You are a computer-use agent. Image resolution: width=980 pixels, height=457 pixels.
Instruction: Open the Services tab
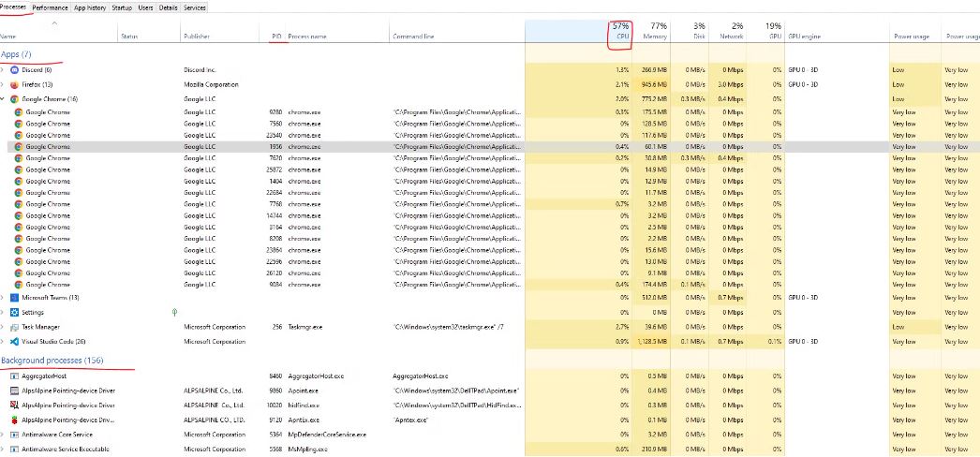pos(195,7)
